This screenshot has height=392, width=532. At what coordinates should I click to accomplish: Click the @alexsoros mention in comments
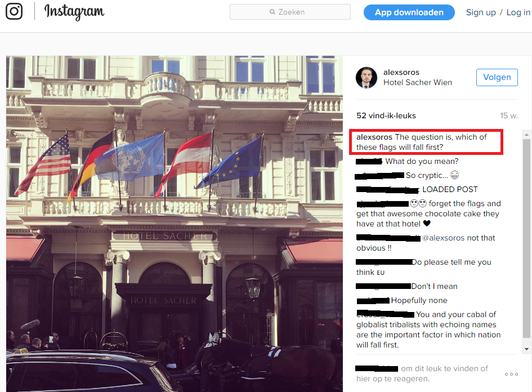443,238
